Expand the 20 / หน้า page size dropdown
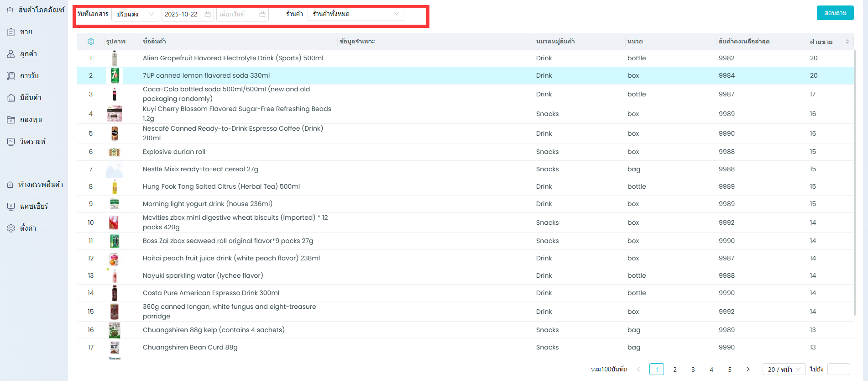This screenshot has height=381, width=868. click(784, 369)
